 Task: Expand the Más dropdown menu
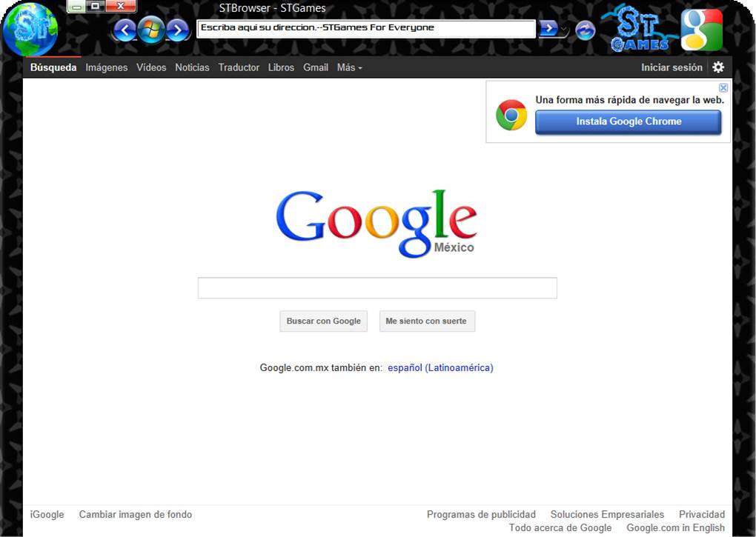(x=349, y=67)
